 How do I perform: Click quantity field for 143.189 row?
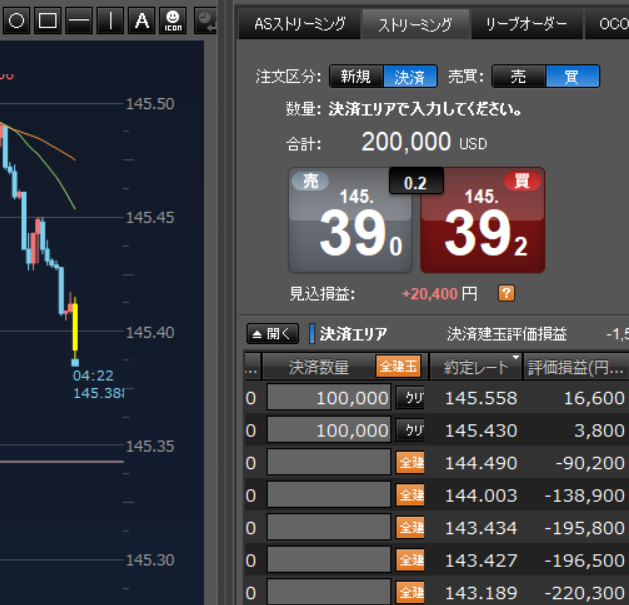(329, 592)
